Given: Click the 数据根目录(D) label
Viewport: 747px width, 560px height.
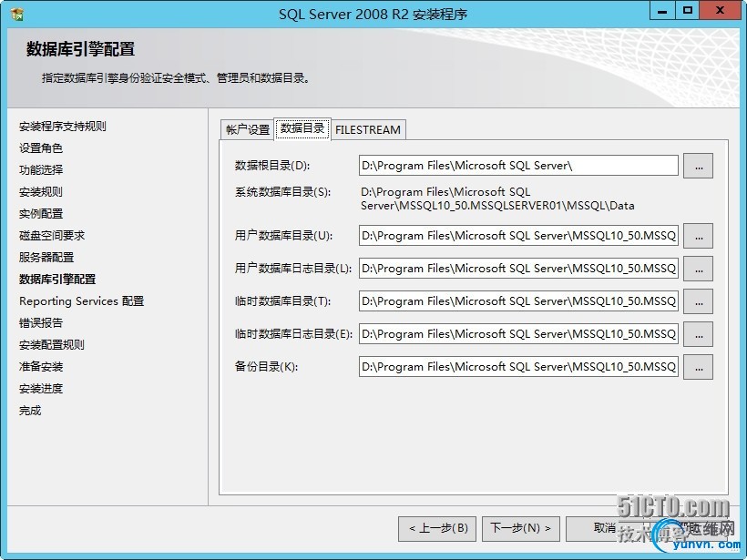Looking at the screenshot, I should pyautogui.click(x=272, y=166).
